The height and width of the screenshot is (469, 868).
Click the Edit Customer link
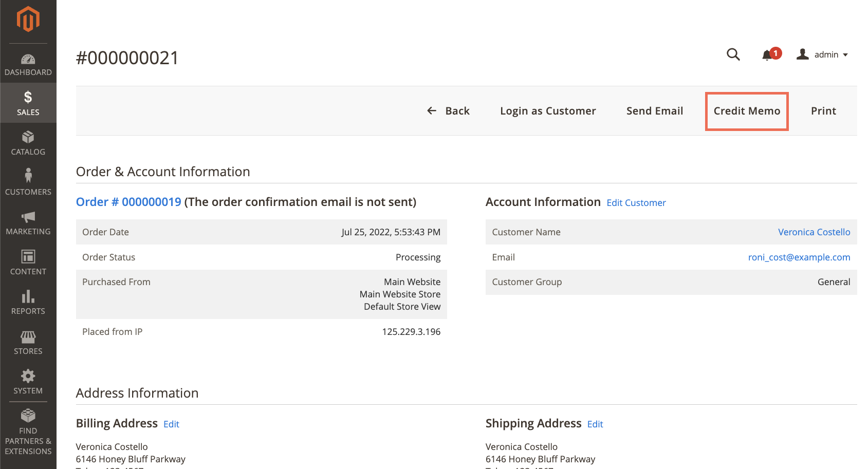pos(636,203)
